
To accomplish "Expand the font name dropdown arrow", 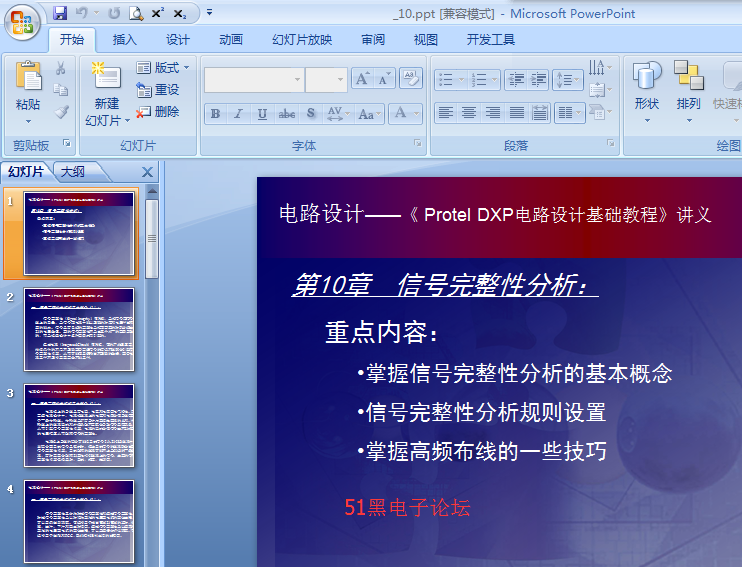I will 297,80.
